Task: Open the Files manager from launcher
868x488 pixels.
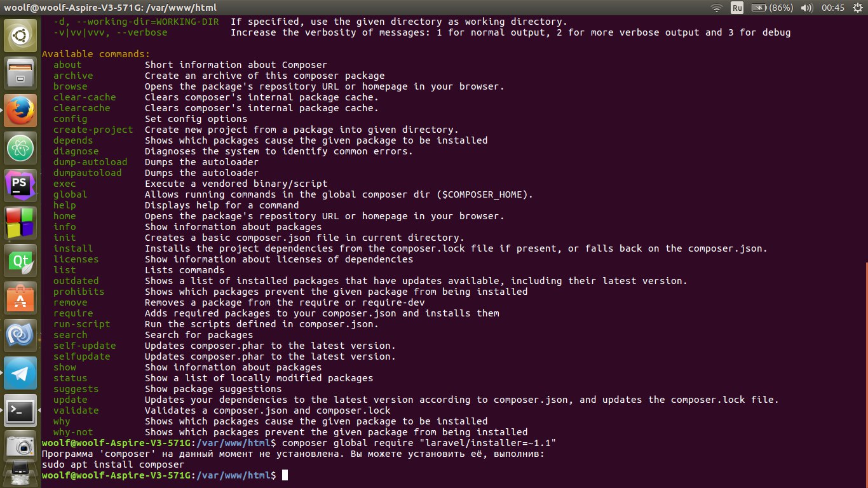Action: click(20, 73)
